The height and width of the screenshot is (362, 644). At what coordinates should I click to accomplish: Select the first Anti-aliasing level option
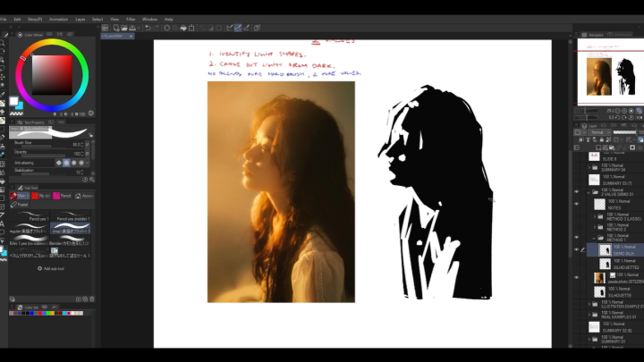pyautogui.click(x=59, y=163)
